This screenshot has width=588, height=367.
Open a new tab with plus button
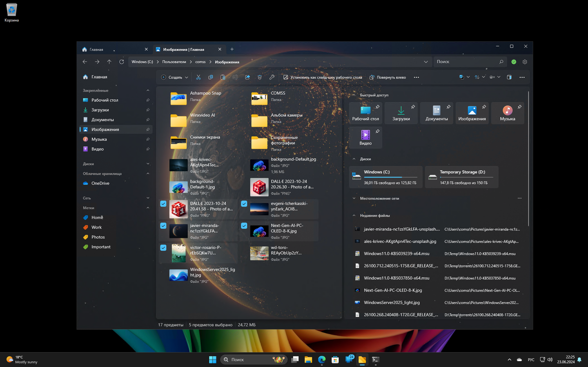click(x=232, y=49)
